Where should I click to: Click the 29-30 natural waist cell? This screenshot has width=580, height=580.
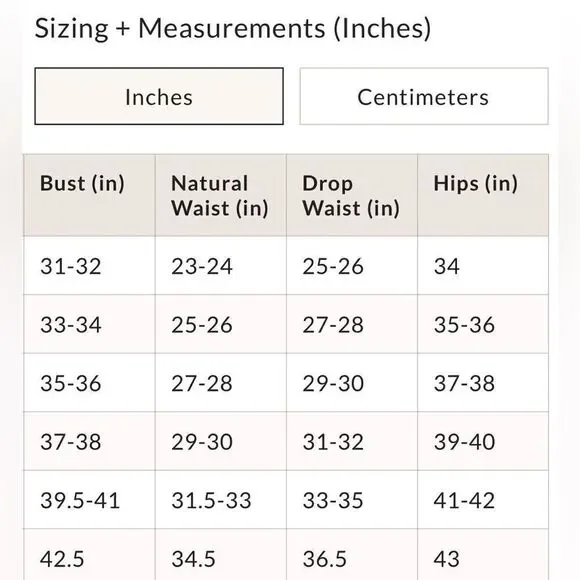(221, 441)
